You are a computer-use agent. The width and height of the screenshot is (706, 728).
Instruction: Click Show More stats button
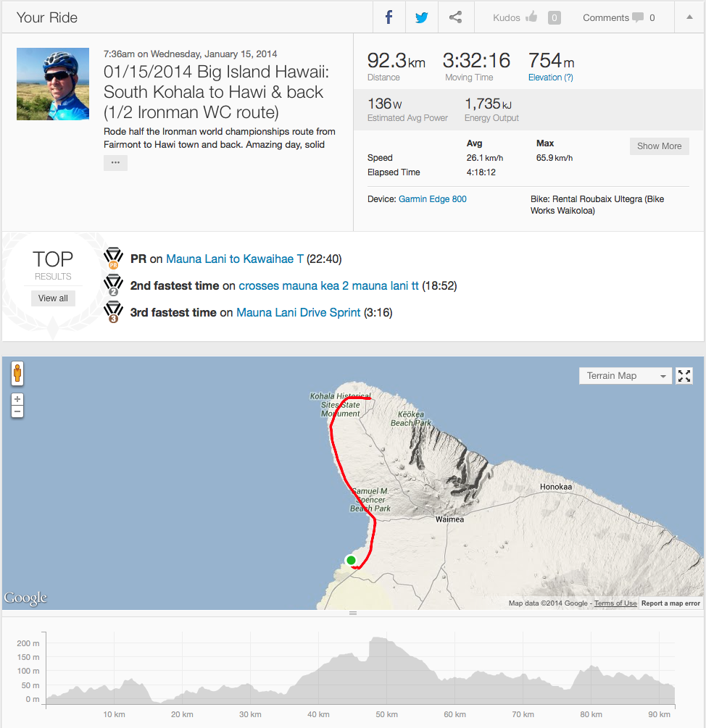659,146
